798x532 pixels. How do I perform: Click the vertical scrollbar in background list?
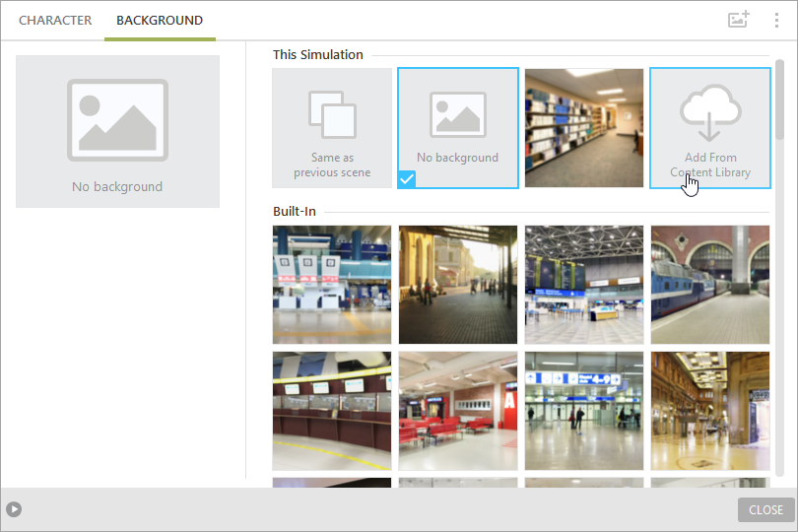coord(779,99)
